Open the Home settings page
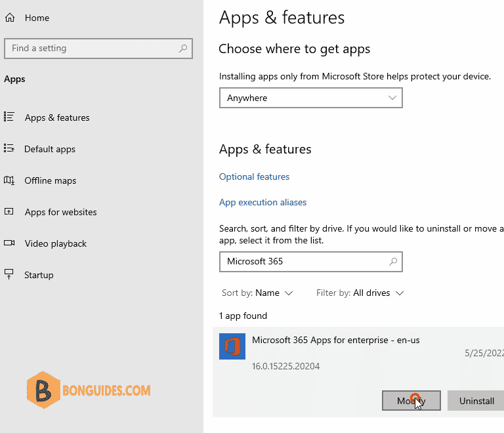The image size is (504, 433). [37, 18]
